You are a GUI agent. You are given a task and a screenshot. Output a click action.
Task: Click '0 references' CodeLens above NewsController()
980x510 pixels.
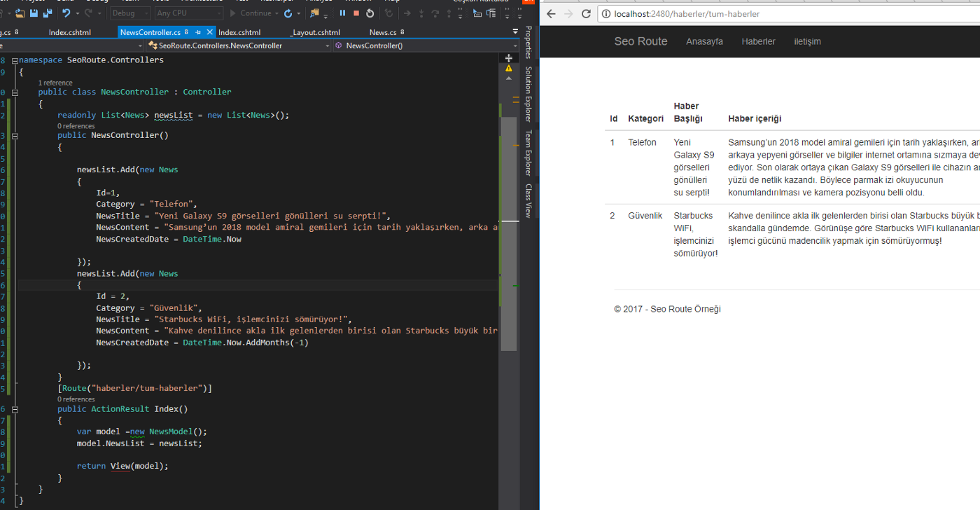76,126
